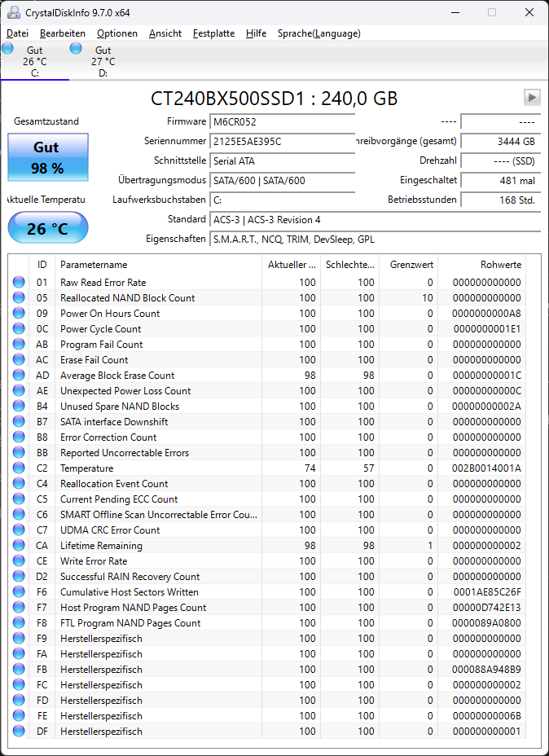Click the Firmware field M6CR052
The height and width of the screenshot is (756, 549).
click(283, 122)
